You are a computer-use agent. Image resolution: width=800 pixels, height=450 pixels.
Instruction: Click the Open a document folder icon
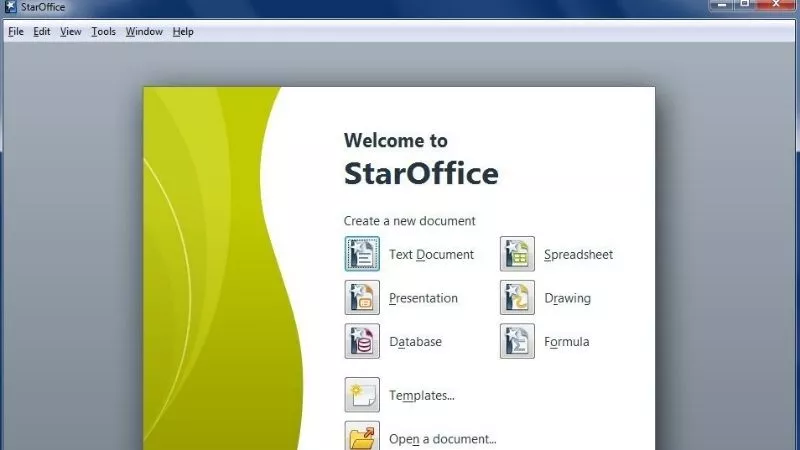point(362,437)
